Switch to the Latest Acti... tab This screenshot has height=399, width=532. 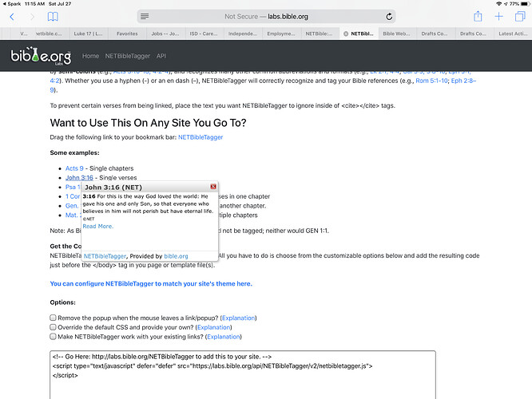tap(513, 34)
